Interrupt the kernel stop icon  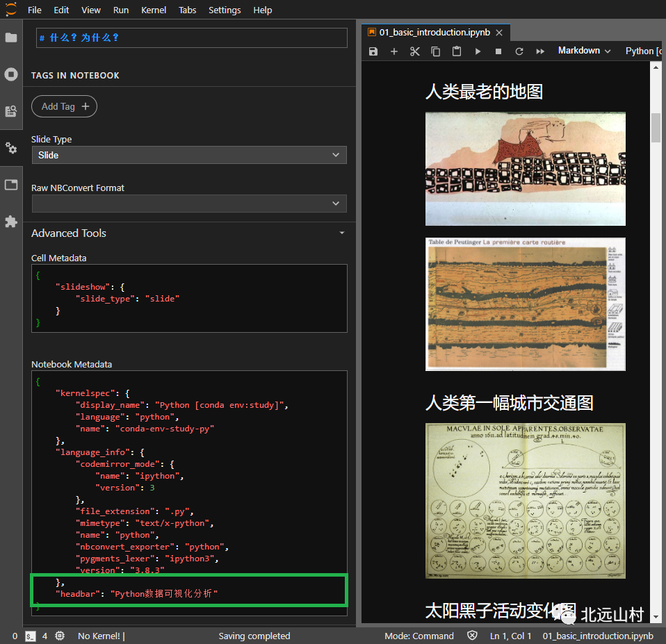click(498, 51)
